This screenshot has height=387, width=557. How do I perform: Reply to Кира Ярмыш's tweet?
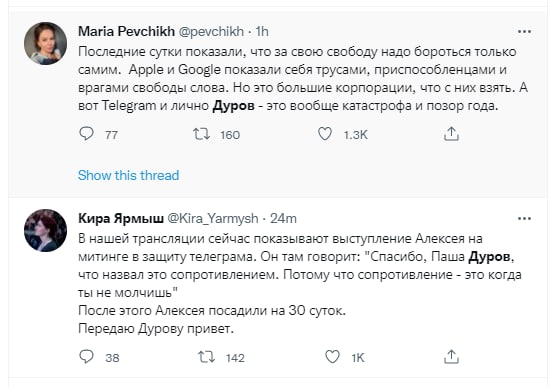click(x=86, y=356)
